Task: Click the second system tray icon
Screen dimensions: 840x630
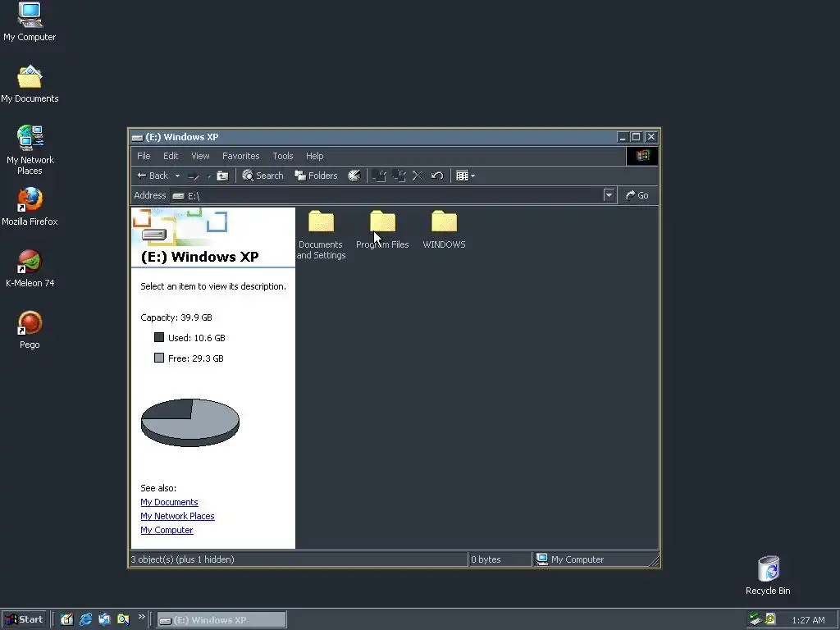Action: (770, 619)
